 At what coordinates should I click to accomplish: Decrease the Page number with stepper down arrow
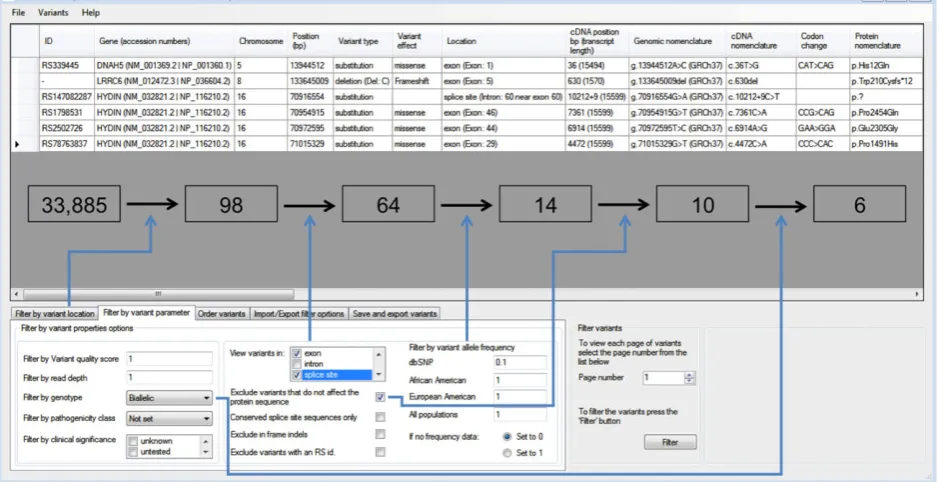pyautogui.click(x=689, y=381)
